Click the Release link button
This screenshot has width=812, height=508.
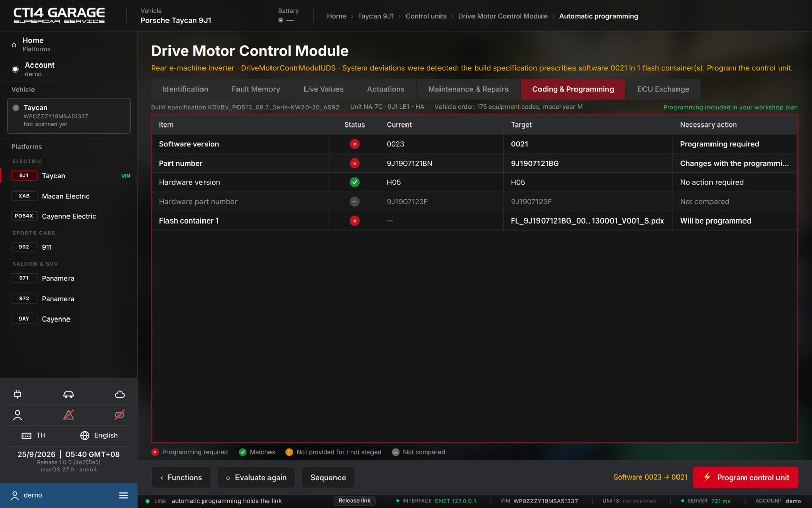click(355, 501)
